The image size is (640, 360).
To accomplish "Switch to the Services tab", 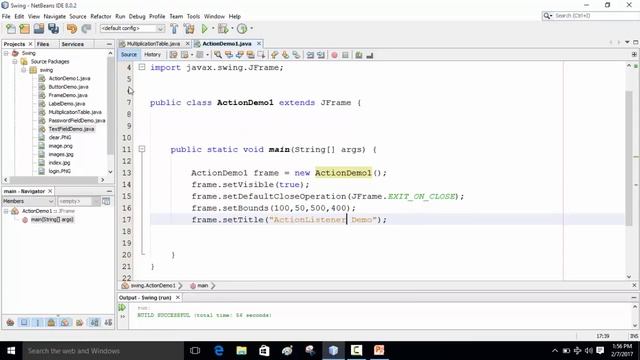I will (x=73, y=44).
